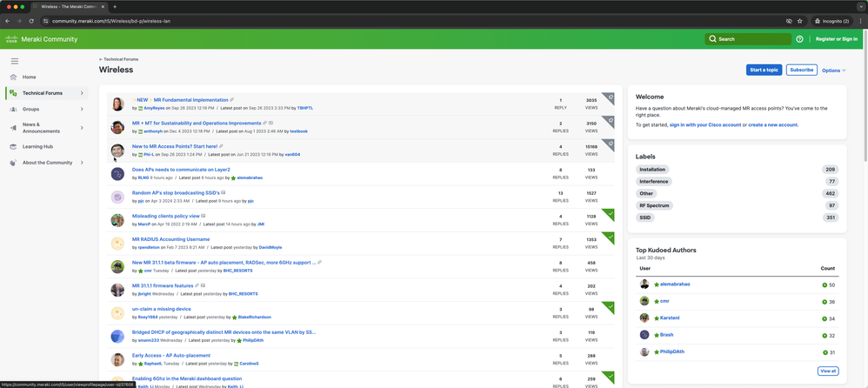Reload the page with browser refresh icon
868x388 pixels.
[x=31, y=21]
